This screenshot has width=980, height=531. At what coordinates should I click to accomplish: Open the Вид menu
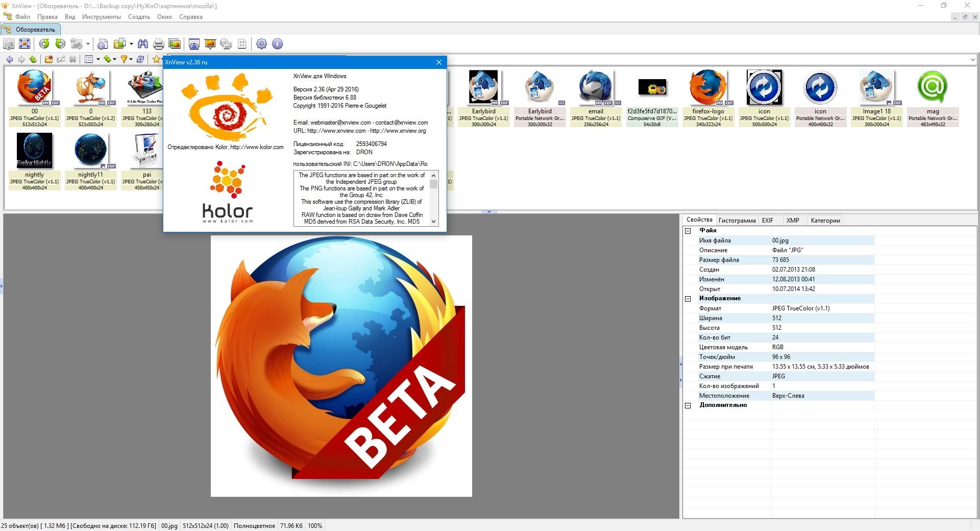70,17
